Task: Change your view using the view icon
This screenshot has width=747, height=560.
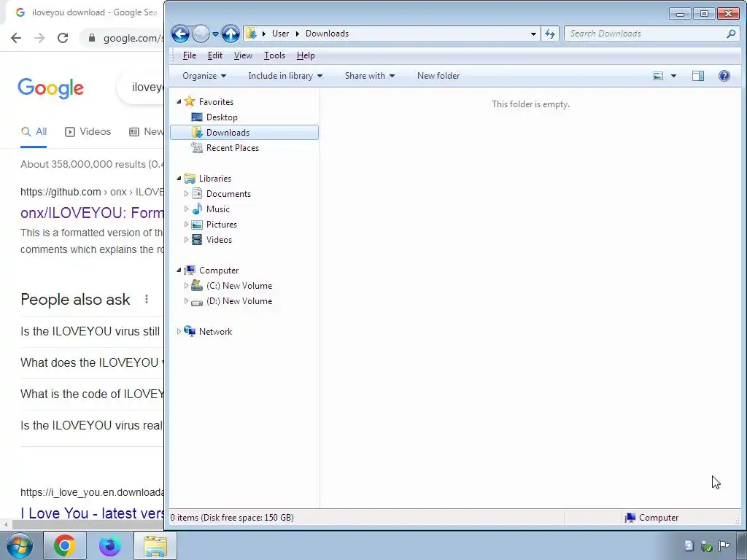Action: coord(658,76)
